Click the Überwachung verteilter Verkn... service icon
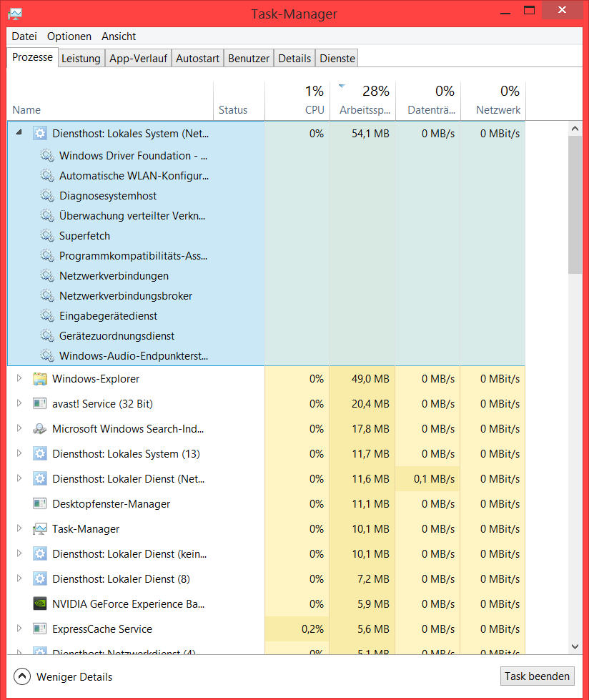 click(x=47, y=216)
